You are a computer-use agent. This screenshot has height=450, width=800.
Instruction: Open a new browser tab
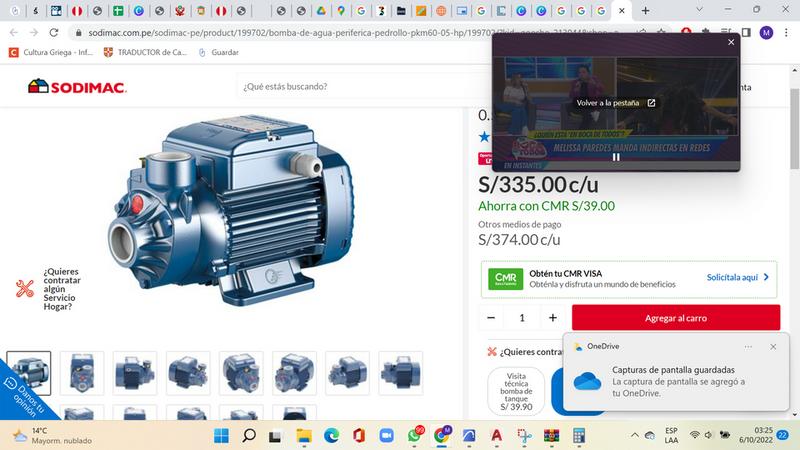(645, 10)
